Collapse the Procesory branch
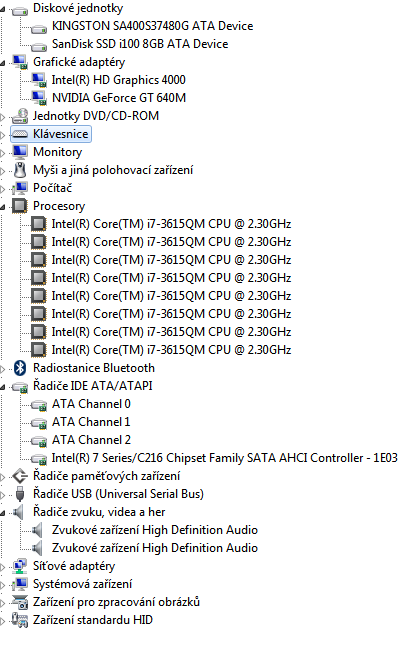This screenshot has height=647, width=409. (3, 207)
